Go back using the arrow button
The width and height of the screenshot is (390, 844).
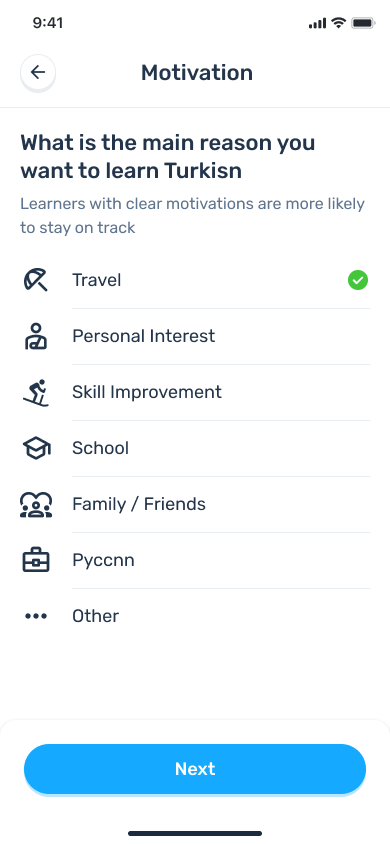pos(38,72)
